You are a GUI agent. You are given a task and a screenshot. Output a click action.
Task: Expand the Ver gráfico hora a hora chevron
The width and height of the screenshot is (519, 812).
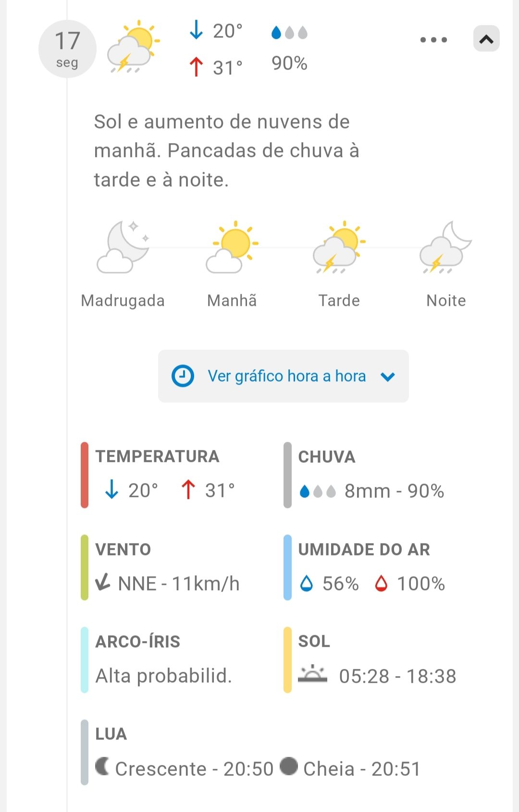[x=387, y=377]
